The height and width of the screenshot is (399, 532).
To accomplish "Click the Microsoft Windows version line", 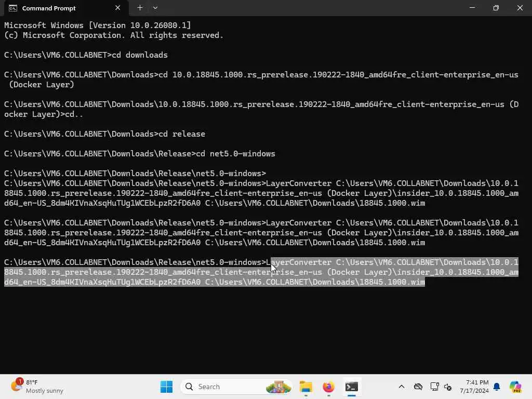I will [97, 25].
